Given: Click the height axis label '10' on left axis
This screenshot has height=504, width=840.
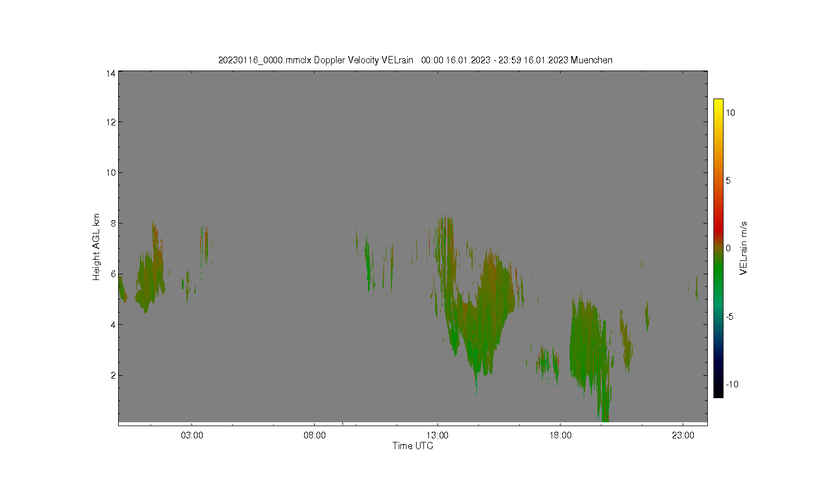Looking at the screenshot, I should tap(110, 172).
